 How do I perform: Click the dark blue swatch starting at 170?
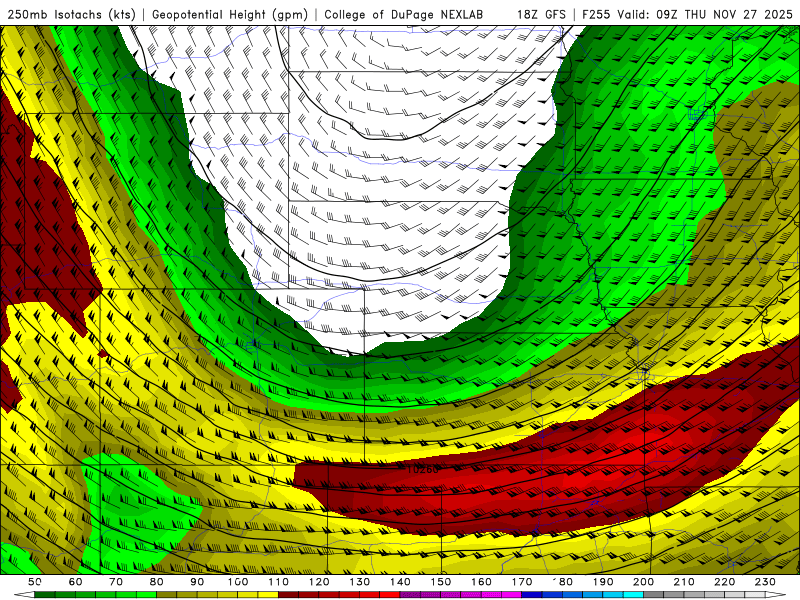[532, 594]
